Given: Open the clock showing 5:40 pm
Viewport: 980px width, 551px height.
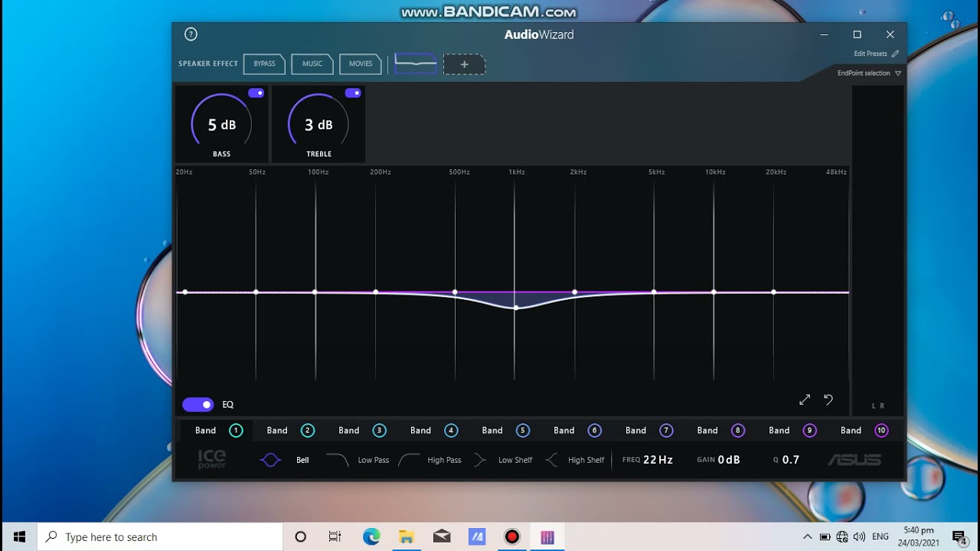Looking at the screenshot, I should click(919, 536).
